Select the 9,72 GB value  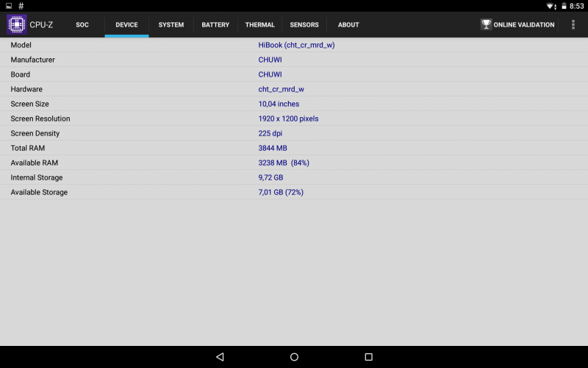(270, 177)
